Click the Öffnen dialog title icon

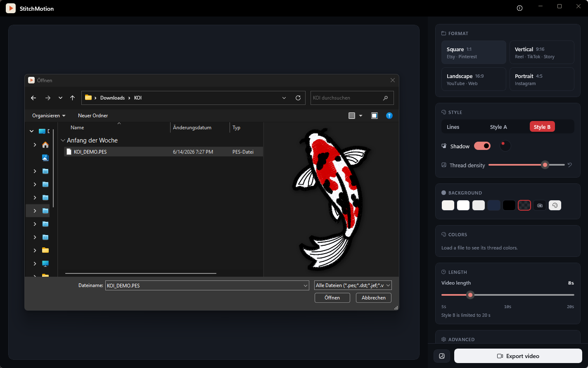click(x=31, y=81)
